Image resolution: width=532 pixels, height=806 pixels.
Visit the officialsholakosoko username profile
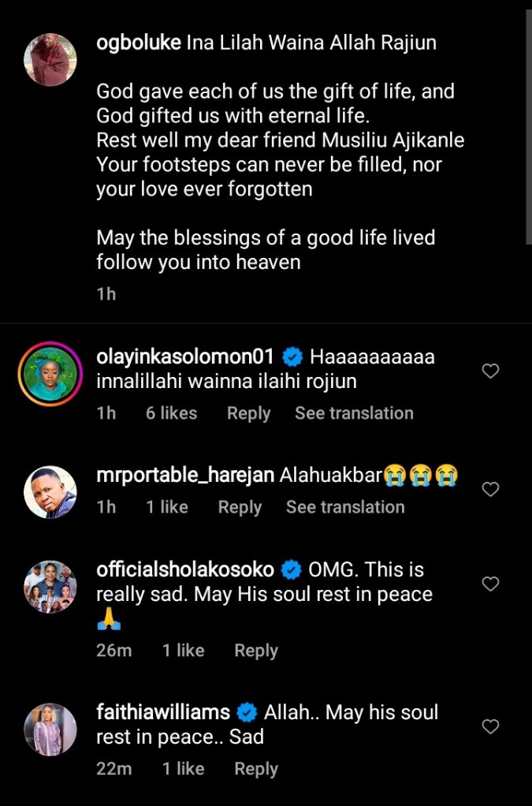pyautogui.click(x=185, y=569)
